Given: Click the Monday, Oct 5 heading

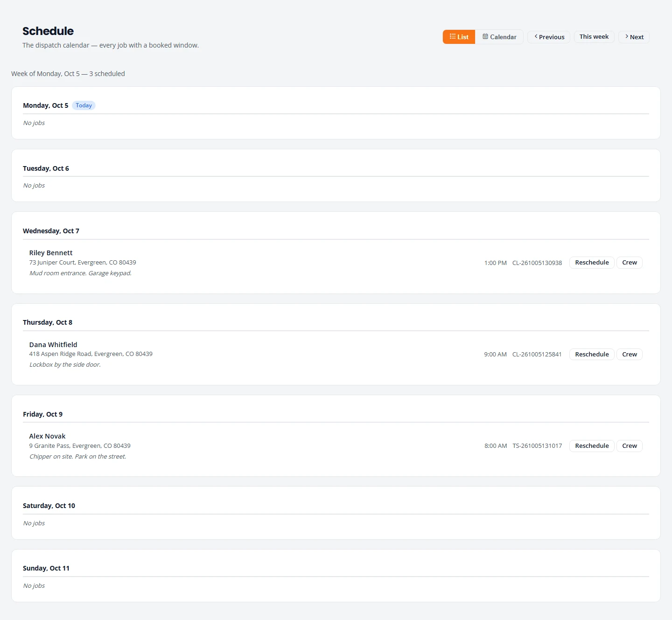Looking at the screenshot, I should click(46, 105).
